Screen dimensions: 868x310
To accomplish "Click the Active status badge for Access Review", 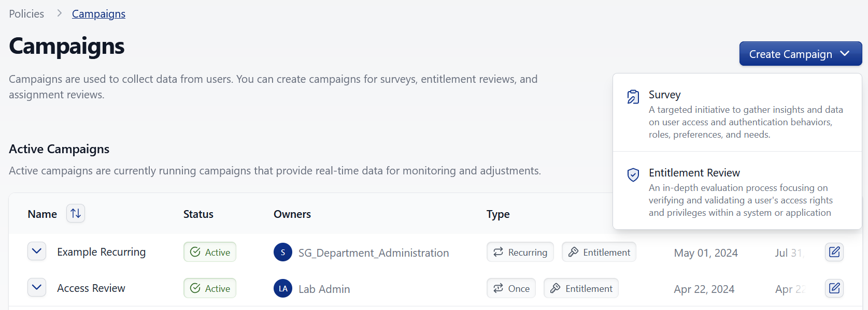I will tap(209, 288).
